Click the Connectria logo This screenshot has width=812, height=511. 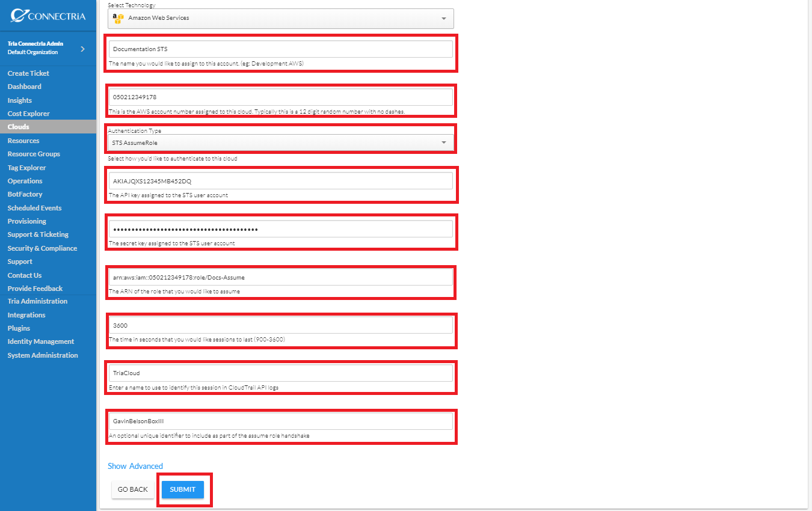pyautogui.click(x=48, y=16)
